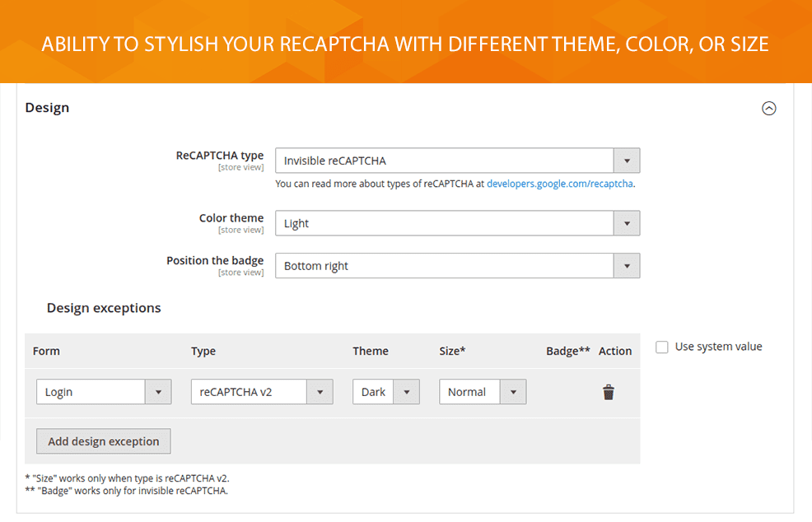Click the Color theme field label
Image resolution: width=812 pixels, height=522 pixels.
[231, 218]
